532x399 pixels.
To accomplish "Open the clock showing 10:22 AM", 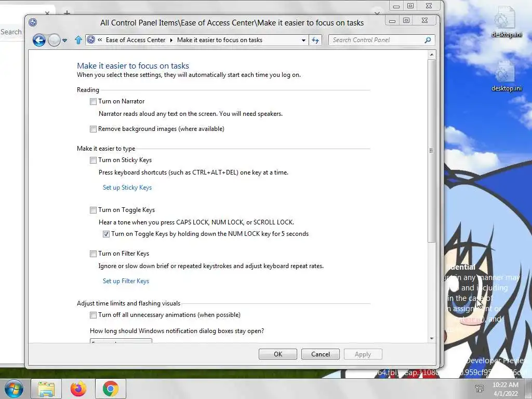I will pyautogui.click(x=506, y=389).
